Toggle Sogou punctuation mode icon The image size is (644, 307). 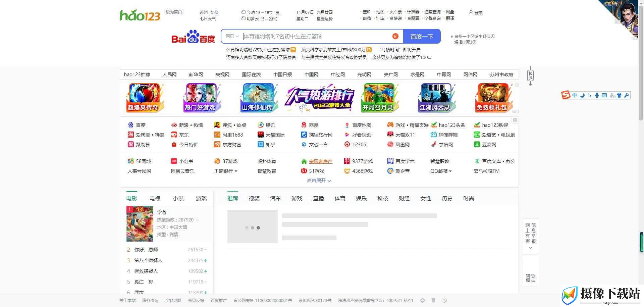point(590,95)
